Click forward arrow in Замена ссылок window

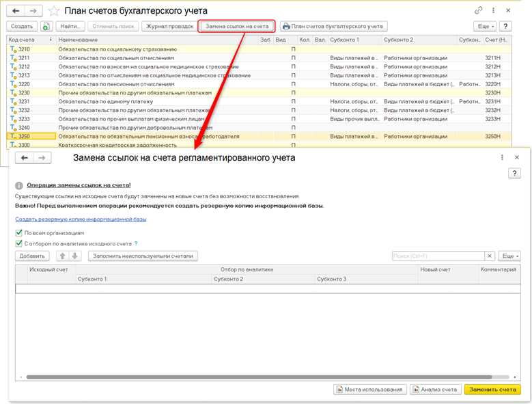click(40, 158)
